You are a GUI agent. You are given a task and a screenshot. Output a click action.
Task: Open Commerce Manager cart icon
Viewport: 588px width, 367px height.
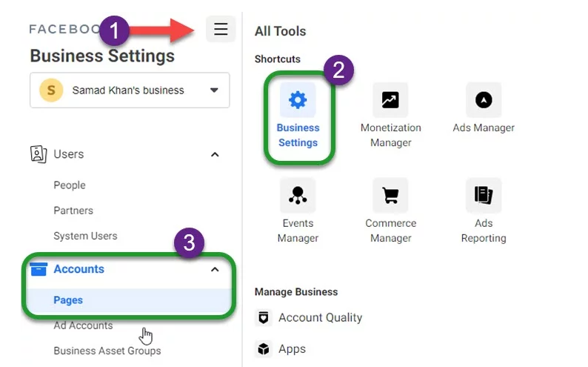390,195
